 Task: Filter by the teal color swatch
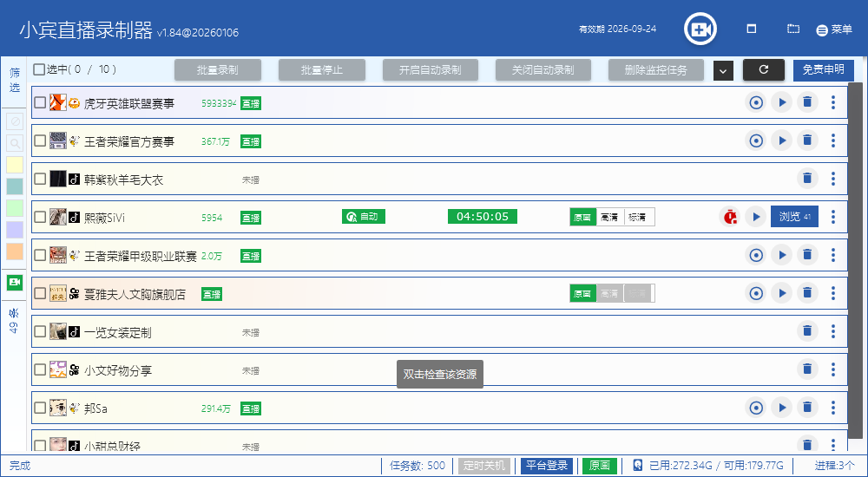(x=15, y=186)
